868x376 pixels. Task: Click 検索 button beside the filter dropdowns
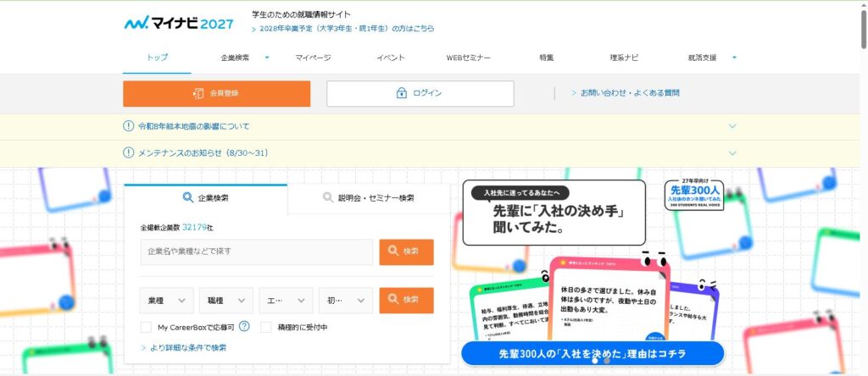[x=406, y=301]
